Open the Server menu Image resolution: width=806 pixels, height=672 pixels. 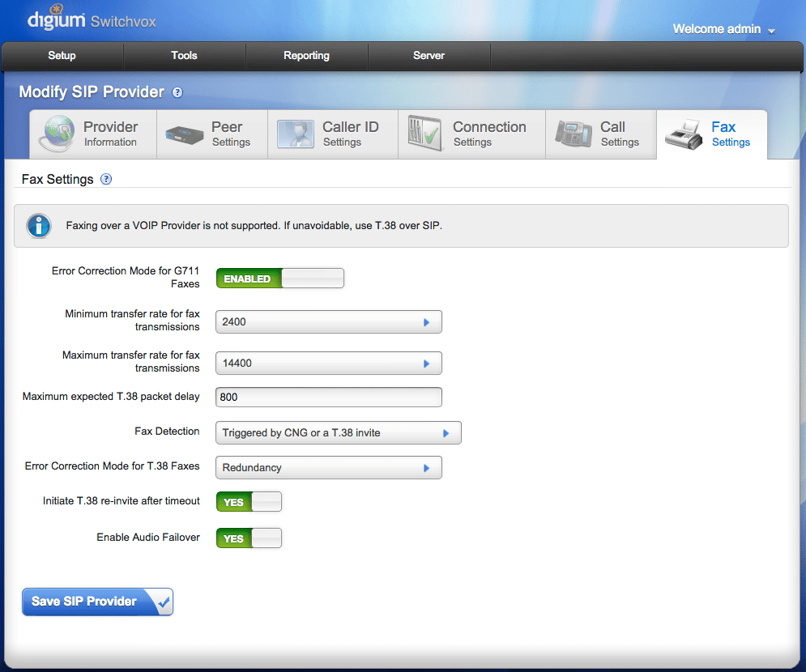[x=429, y=56]
